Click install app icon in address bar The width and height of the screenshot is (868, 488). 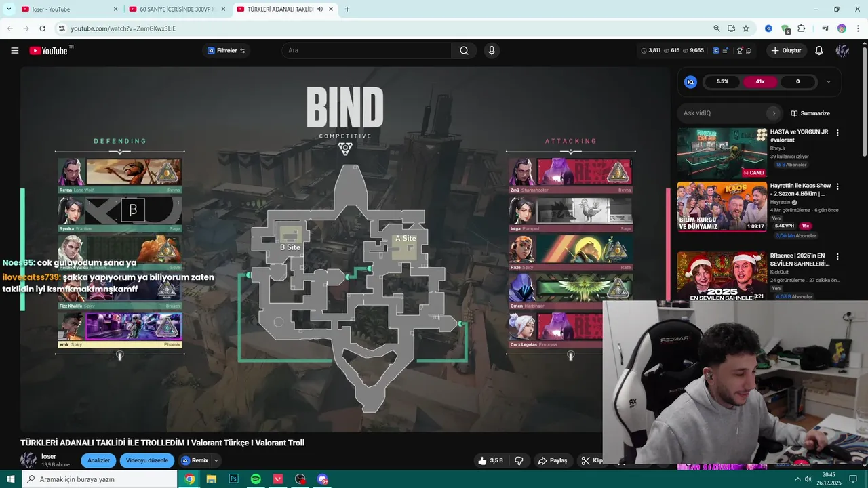[x=731, y=28]
